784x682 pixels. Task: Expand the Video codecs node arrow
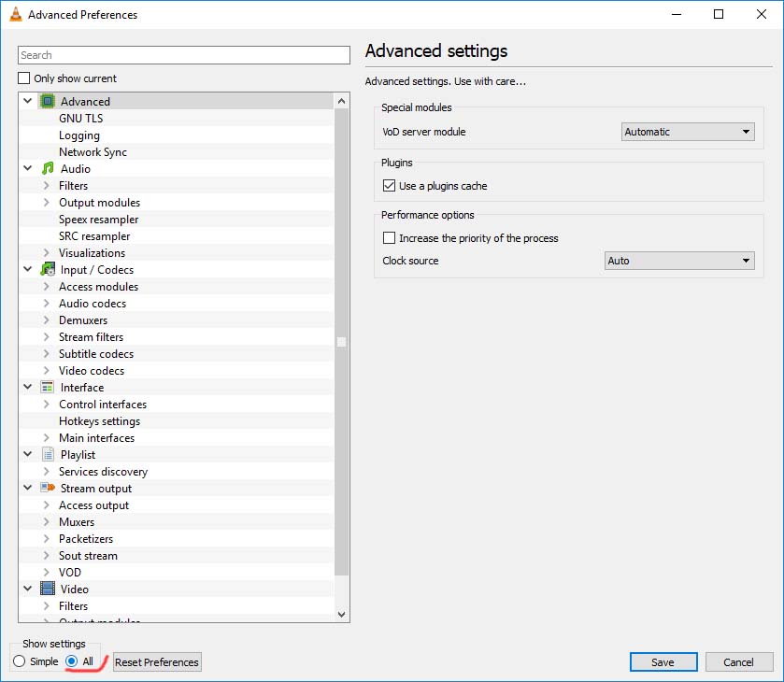click(47, 371)
